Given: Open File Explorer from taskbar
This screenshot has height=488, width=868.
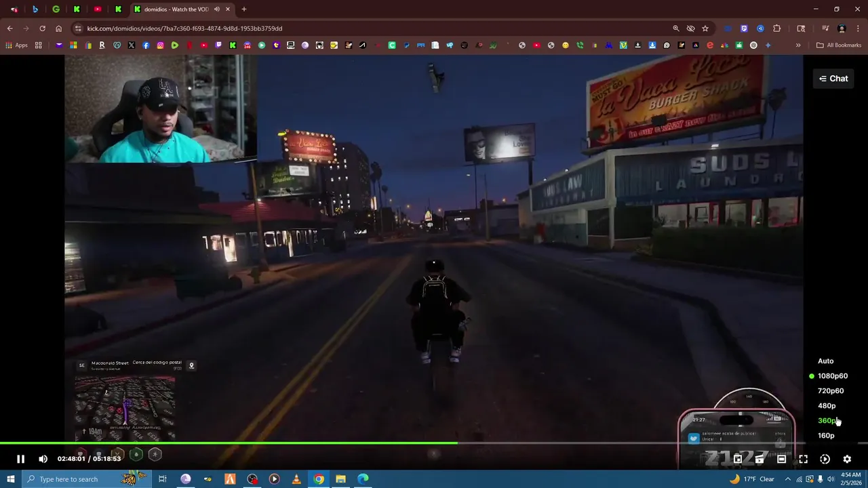Looking at the screenshot, I should 341,479.
